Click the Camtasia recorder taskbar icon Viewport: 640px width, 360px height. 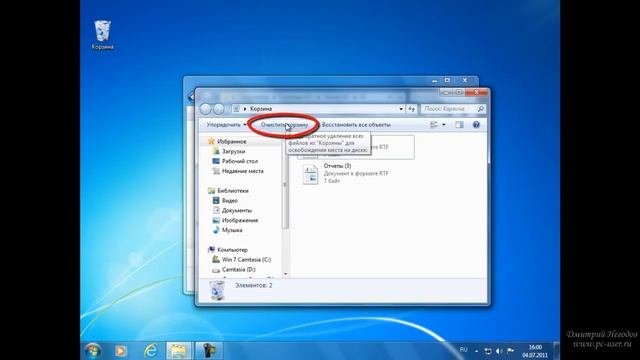point(209,351)
